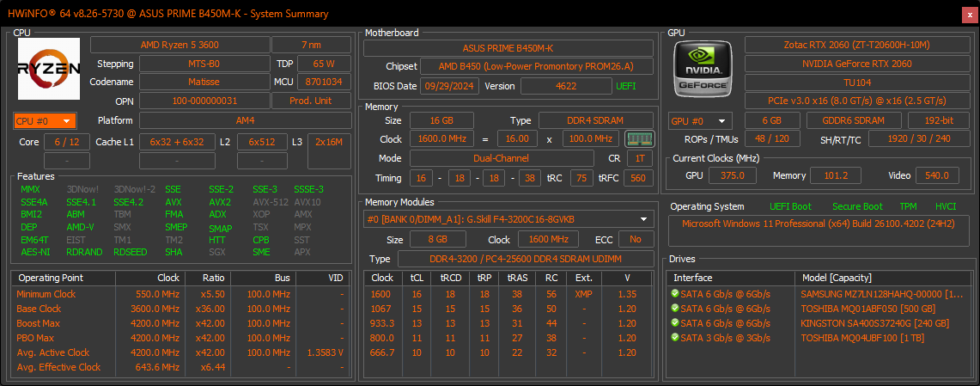This screenshot has width=980, height=386.
Task: Click the Matisse codename value
Action: click(204, 82)
